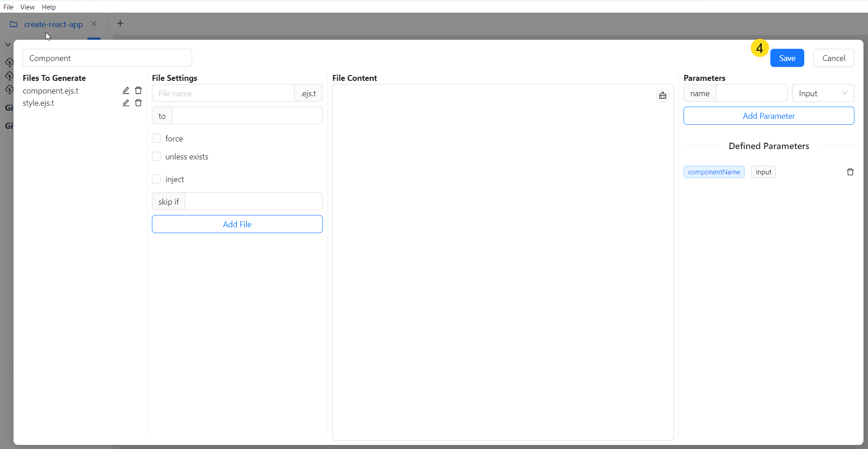This screenshot has width=868, height=449.
Task: Enable the force checkbox
Action: click(x=156, y=138)
